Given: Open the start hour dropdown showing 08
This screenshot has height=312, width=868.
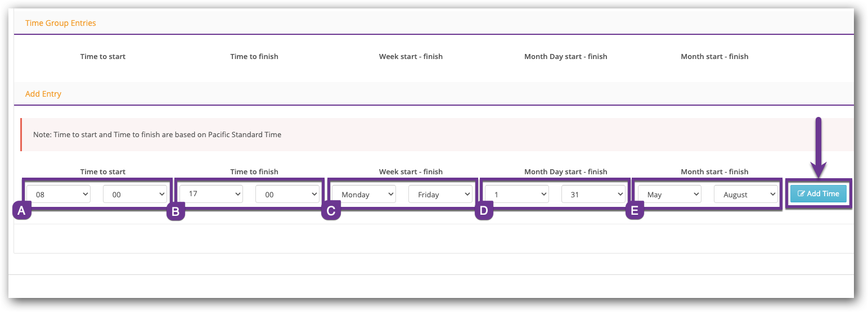Looking at the screenshot, I should [59, 195].
